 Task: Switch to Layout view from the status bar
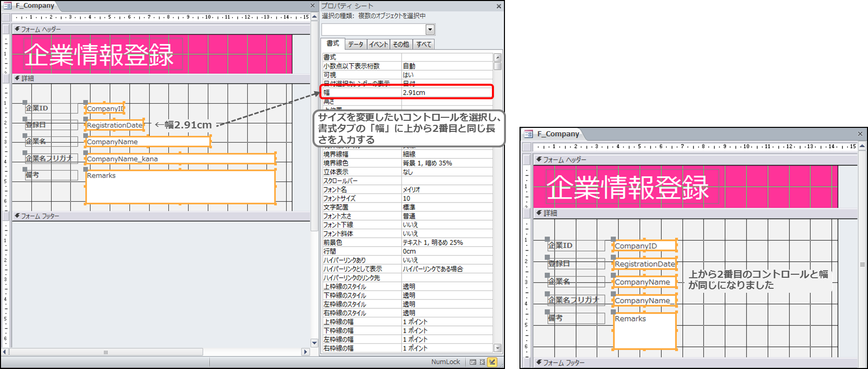click(x=482, y=362)
